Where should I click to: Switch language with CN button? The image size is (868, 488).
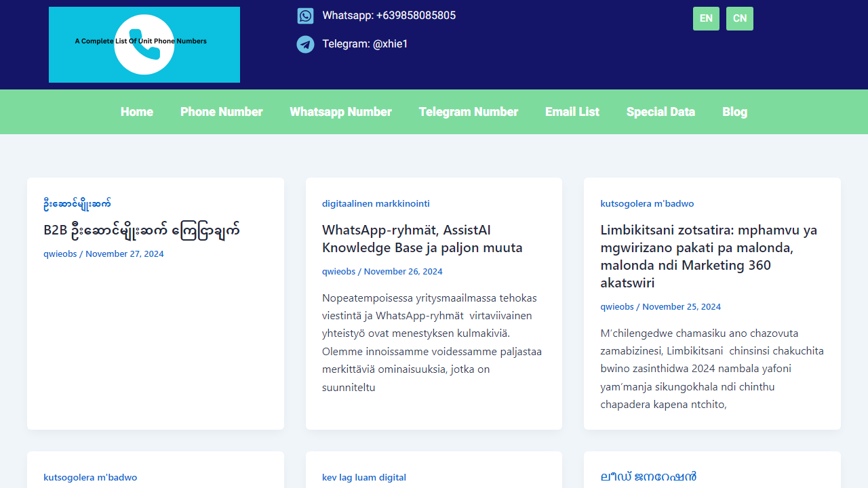pyautogui.click(x=740, y=18)
